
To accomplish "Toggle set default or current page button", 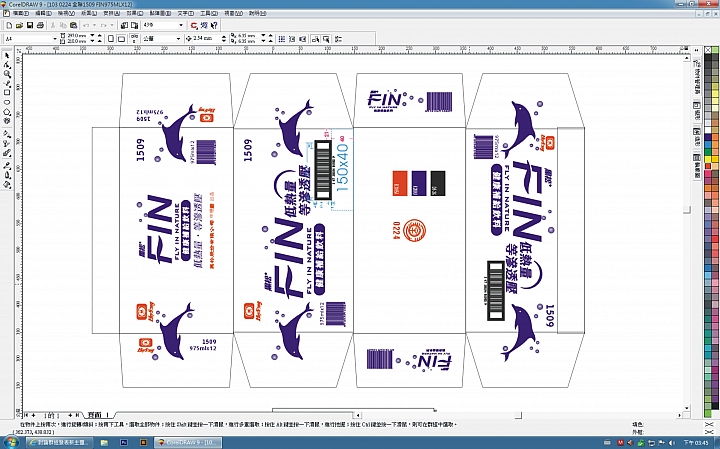I will click(134, 39).
